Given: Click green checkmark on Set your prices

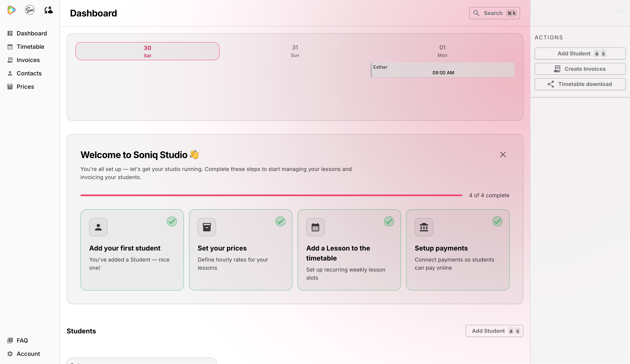Looking at the screenshot, I should coord(280,221).
